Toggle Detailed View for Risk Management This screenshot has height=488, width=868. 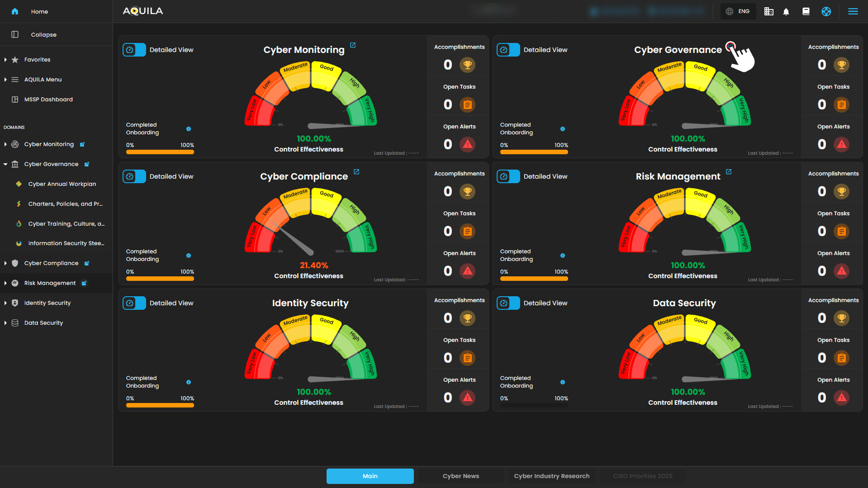tap(508, 176)
